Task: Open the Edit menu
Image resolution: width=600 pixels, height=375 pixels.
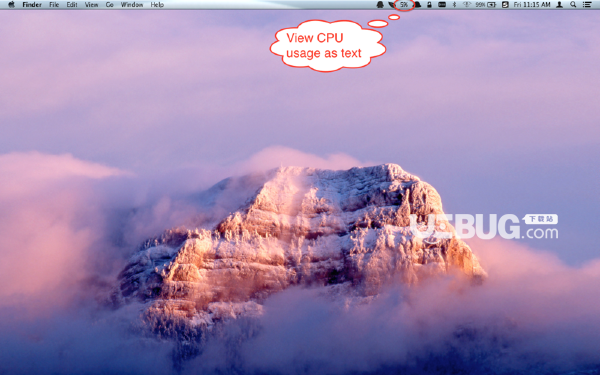Action: [x=72, y=5]
